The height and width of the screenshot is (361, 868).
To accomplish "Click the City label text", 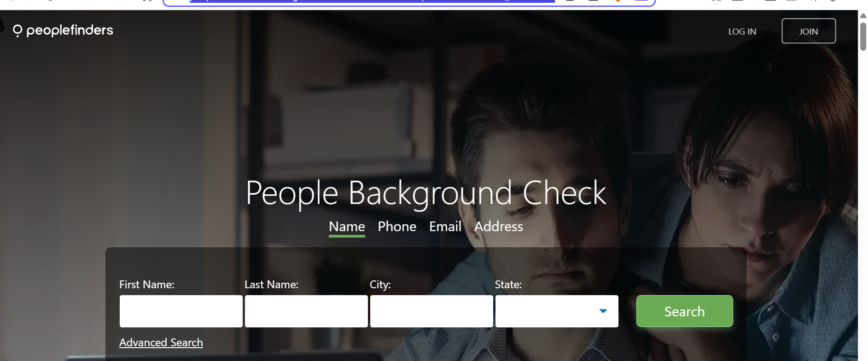I will (x=380, y=285).
